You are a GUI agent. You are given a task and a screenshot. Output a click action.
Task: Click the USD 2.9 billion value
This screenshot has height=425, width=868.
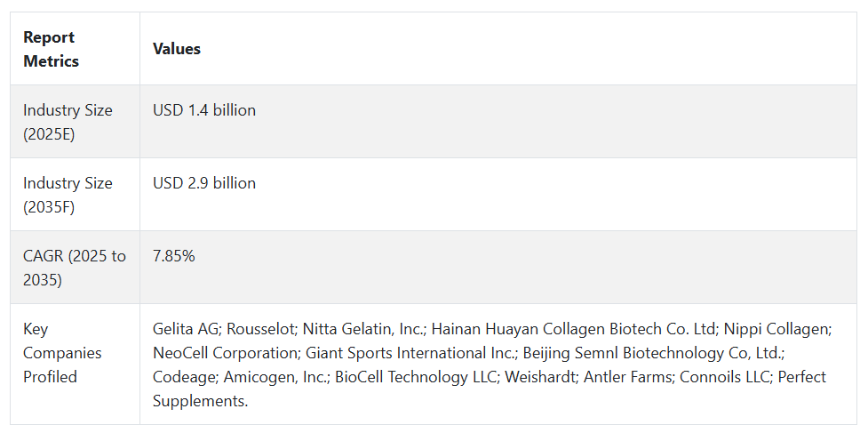tap(204, 183)
